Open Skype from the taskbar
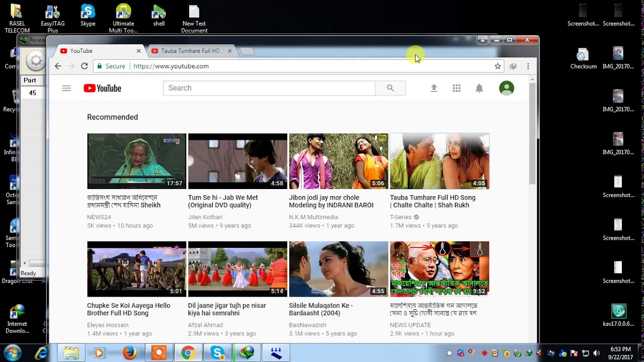 pyautogui.click(x=217, y=353)
